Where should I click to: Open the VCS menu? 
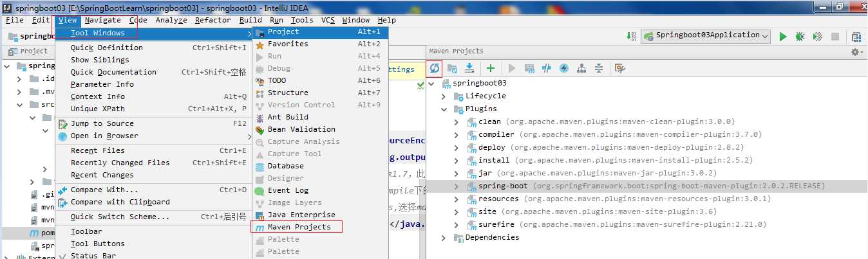328,20
